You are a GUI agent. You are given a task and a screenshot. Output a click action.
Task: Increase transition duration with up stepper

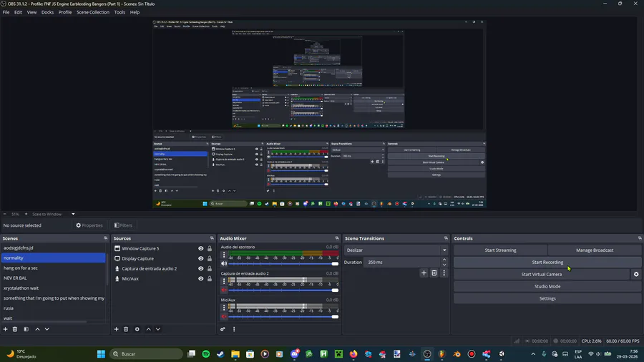444,260
